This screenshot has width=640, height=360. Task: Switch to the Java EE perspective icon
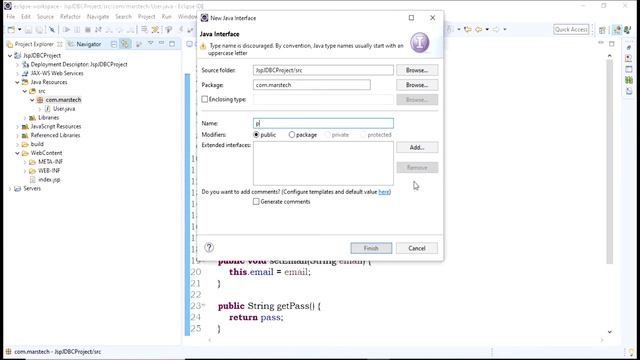(x=617, y=29)
